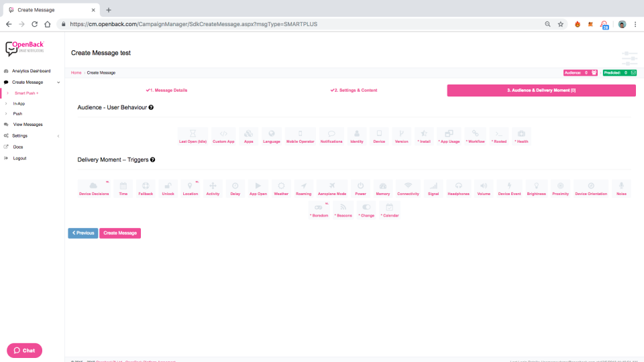This screenshot has width=644, height=362.
Task: Follow the Home breadcrumb link
Action: point(76,72)
